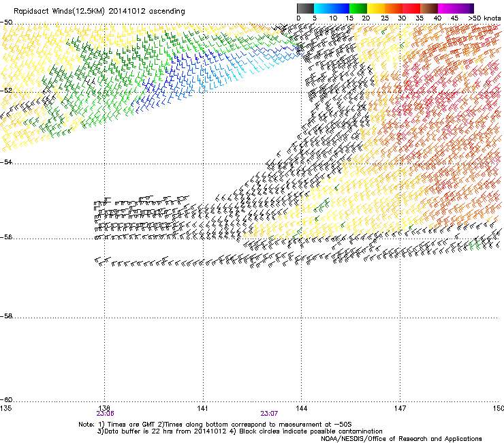The image size is (504, 443).
Task: Click the -52 latitude label
Action: (6, 91)
